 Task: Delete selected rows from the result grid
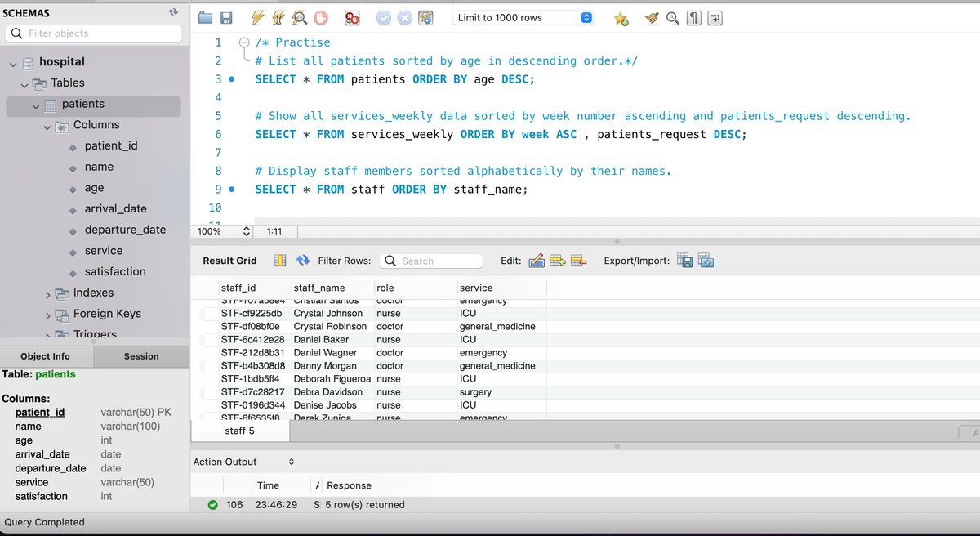pyautogui.click(x=579, y=261)
